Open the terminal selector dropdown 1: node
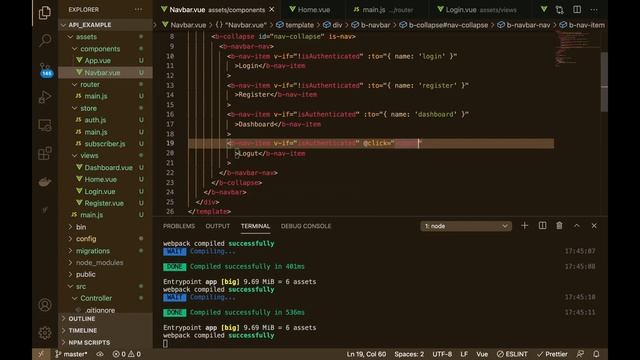 (x=466, y=226)
